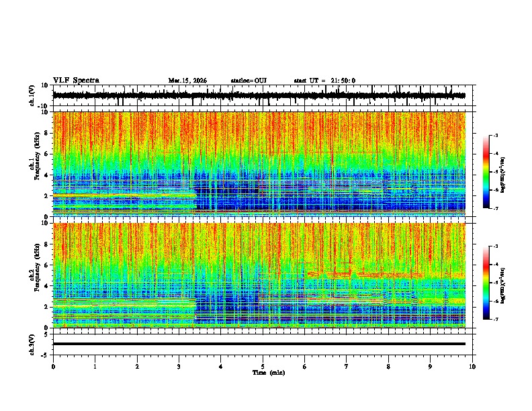Viewport: 532px width, 411px height.
Task: Click time axis tick label "10" at the end
Action: coord(472,367)
